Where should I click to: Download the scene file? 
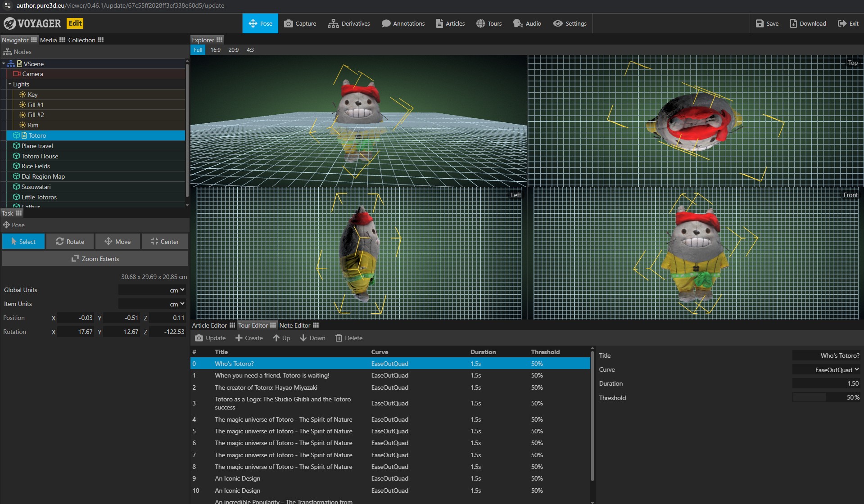click(x=808, y=23)
